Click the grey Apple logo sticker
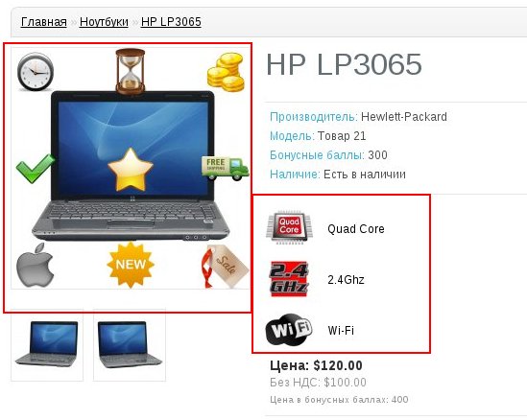The width and height of the screenshot is (527, 420). coord(35,266)
